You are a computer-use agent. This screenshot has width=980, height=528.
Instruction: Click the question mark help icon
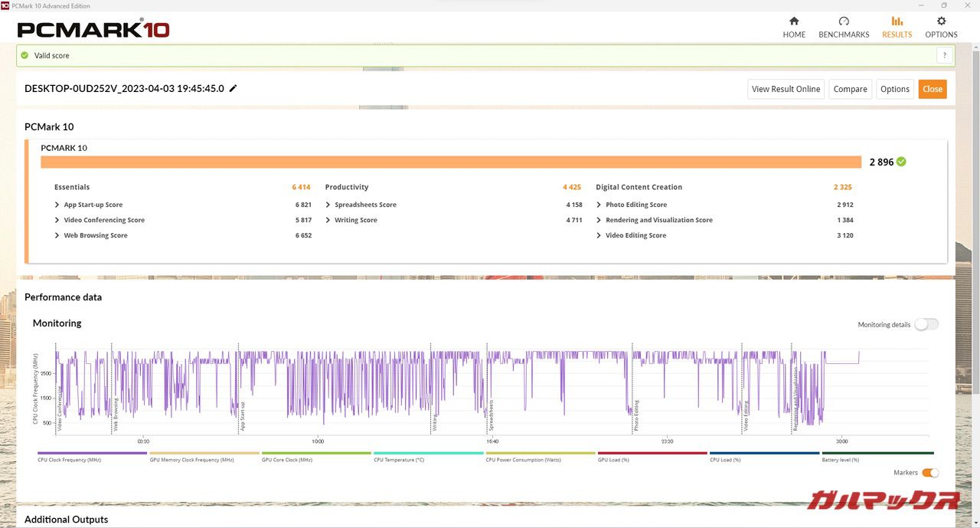coord(945,55)
